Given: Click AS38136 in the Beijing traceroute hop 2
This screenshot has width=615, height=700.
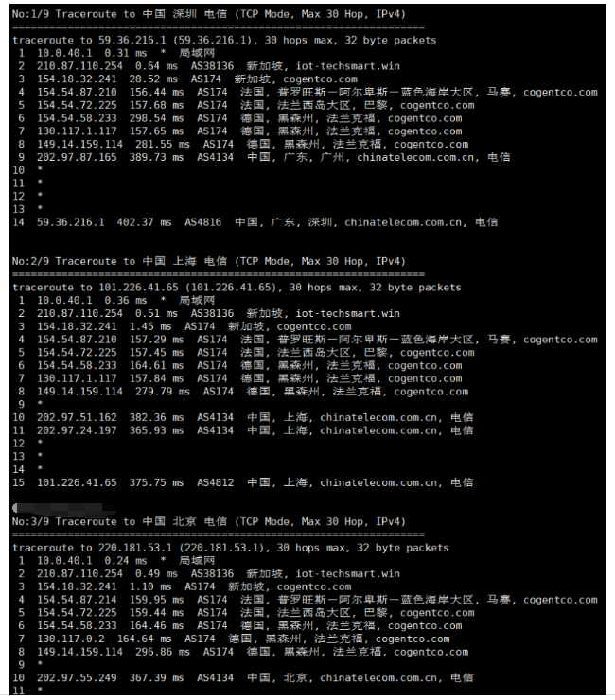Looking at the screenshot, I should [212, 574].
